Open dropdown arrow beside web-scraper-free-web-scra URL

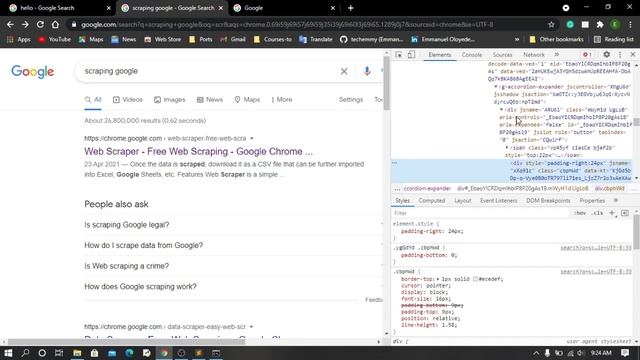[x=252, y=138]
